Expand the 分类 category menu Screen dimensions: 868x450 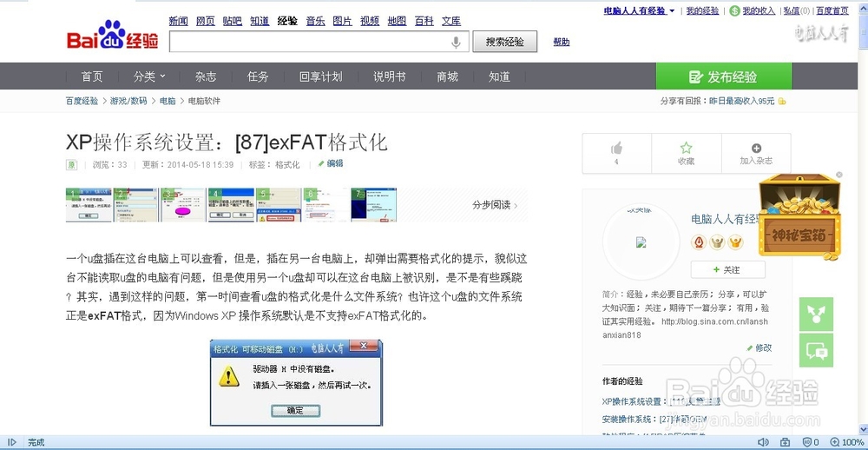(149, 76)
